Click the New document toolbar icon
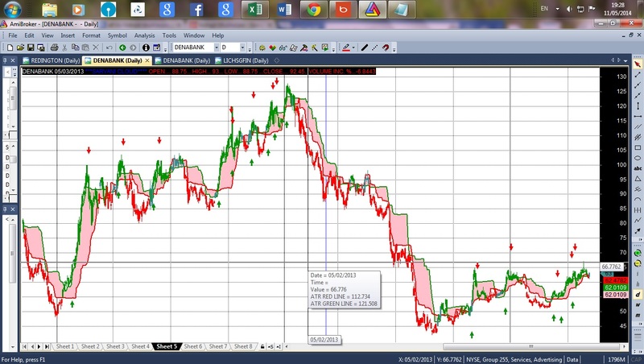 [10, 48]
